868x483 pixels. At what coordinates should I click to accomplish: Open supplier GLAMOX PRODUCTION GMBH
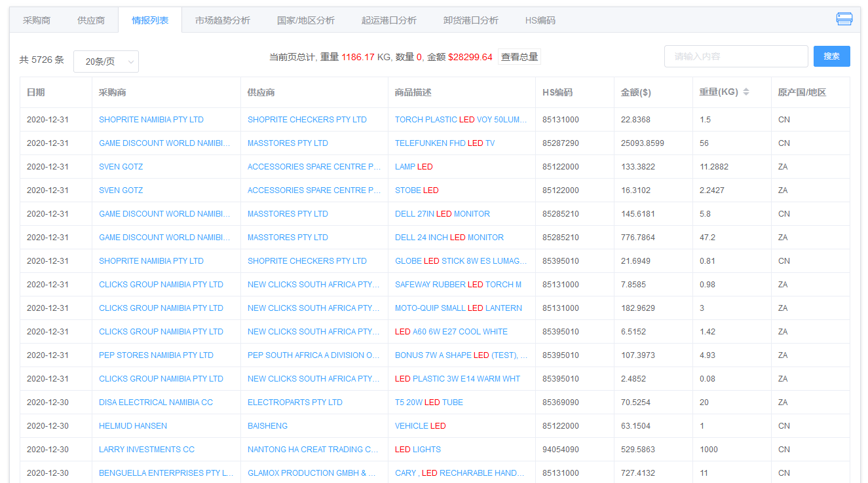[x=312, y=473]
